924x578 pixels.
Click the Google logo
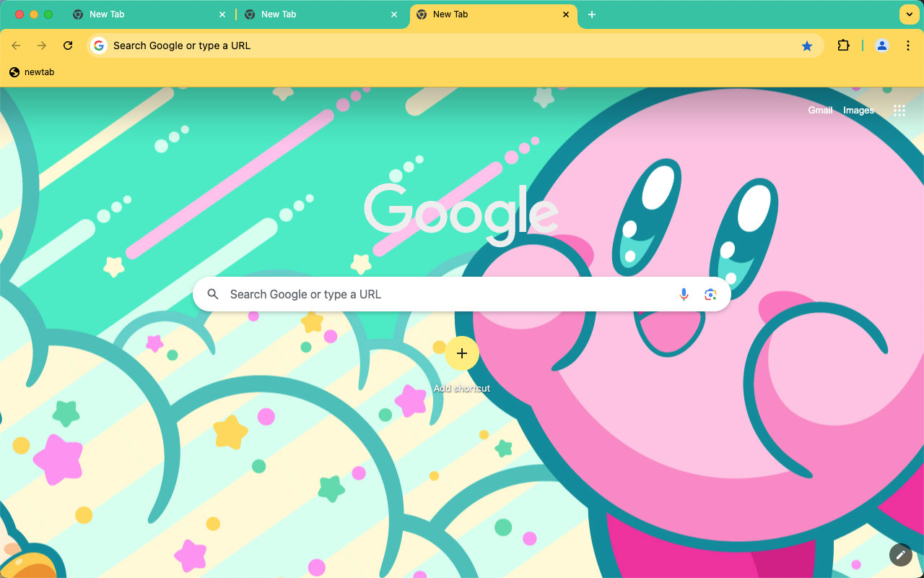tap(461, 215)
